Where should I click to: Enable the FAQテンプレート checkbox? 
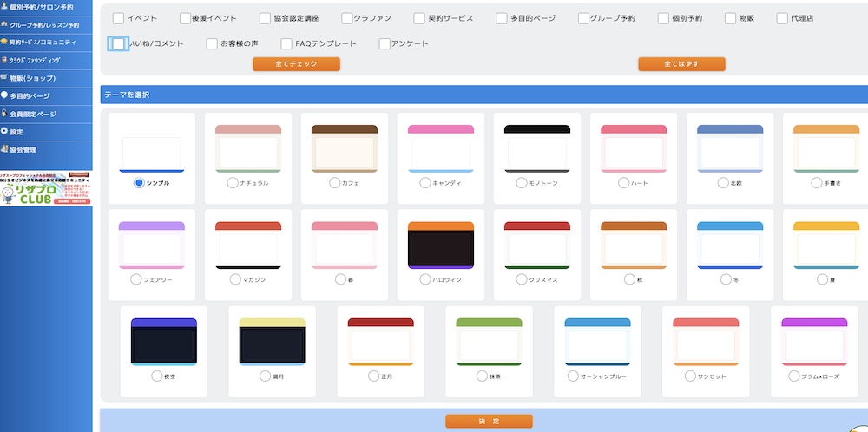coord(286,44)
